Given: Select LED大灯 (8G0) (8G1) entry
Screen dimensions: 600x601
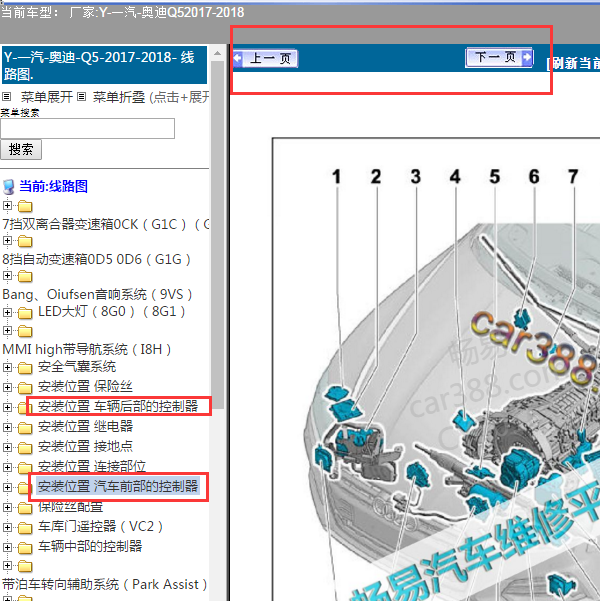Looking at the screenshot, I should click(x=112, y=312).
